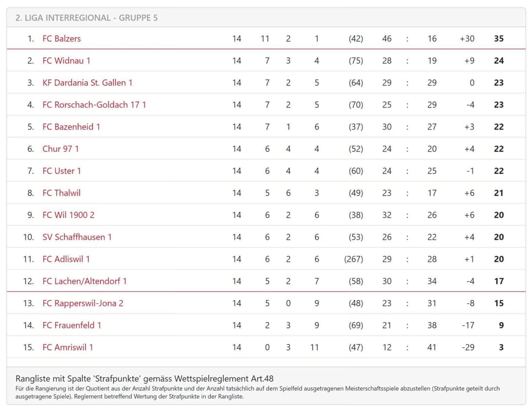
Task: Open FC Wil 1900 2 team page
Action: 68,215
